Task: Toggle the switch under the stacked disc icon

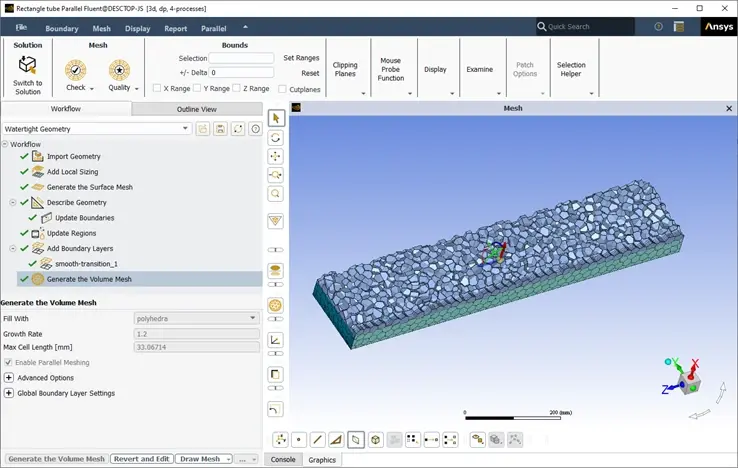Action: click(276, 284)
